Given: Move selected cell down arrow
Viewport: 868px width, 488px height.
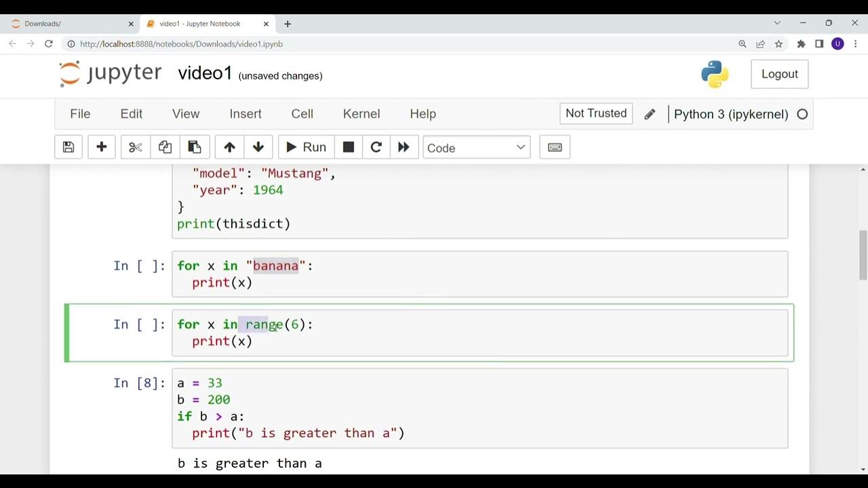Looking at the screenshot, I should coord(258,147).
